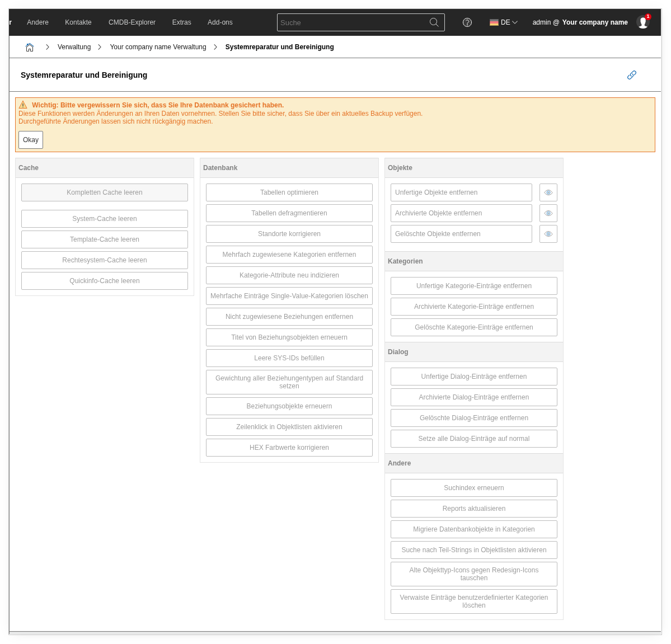Click the home icon in breadcrumb

(x=30, y=47)
